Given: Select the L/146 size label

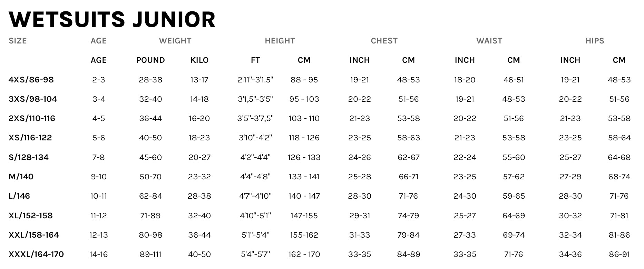Looking at the screenshot, I should click(19, 196).
